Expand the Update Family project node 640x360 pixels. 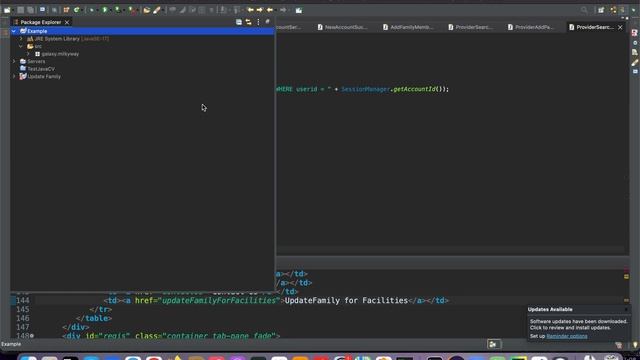(x=14, y=76)
